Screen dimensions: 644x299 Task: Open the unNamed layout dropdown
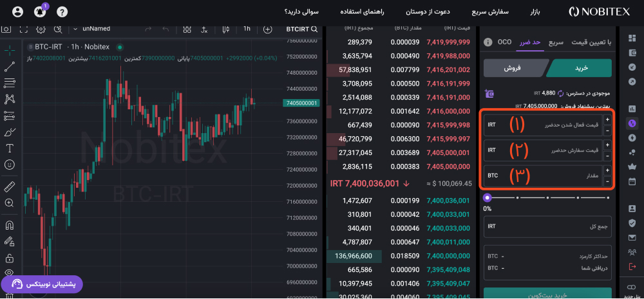tap(91, 29)
